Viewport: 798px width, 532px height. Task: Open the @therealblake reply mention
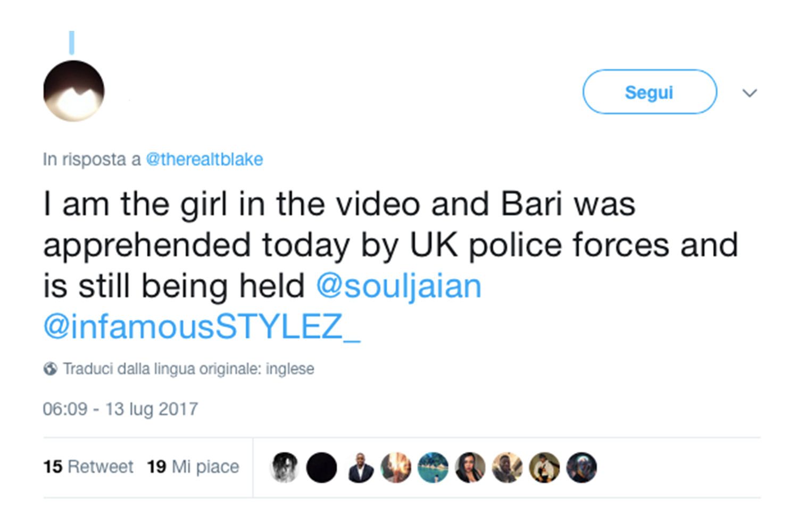(204, 159)
